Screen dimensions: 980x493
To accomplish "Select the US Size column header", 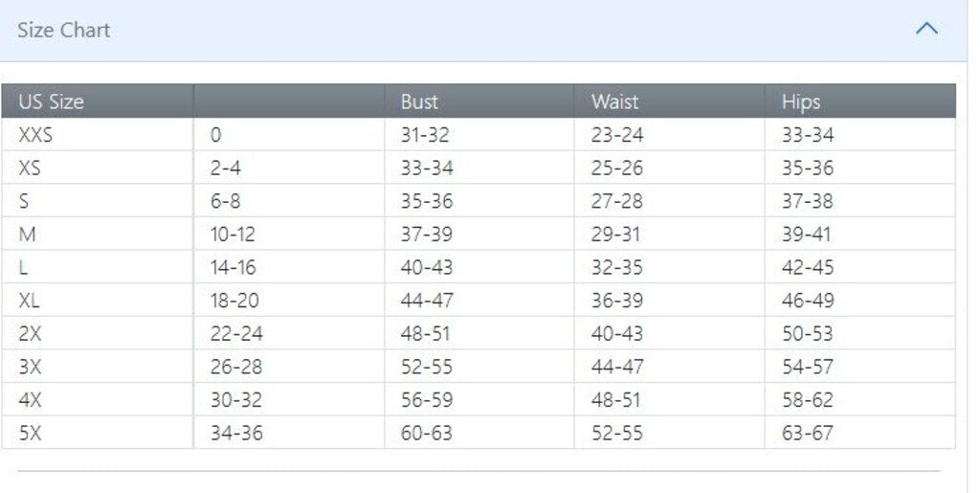I will (52, 101).
